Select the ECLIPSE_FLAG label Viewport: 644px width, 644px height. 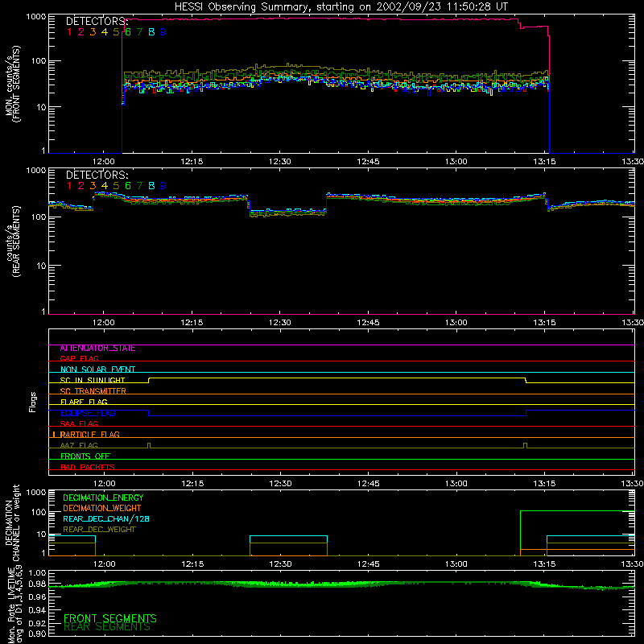click(88, 413)
